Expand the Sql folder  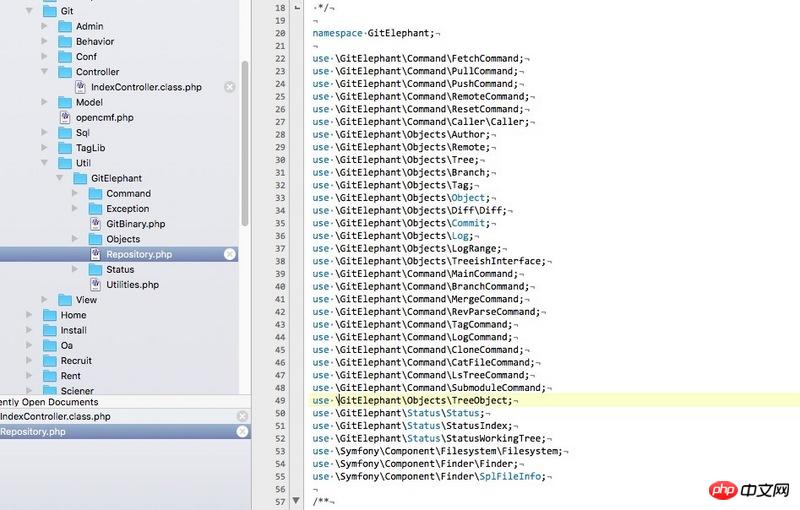[x=44, y=133]
